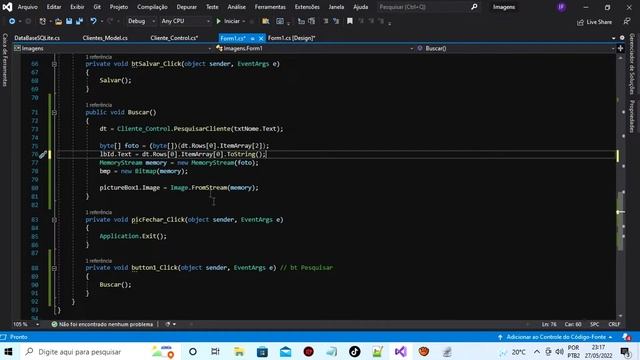This screenshot has width=640, height=360.
Task: Click the find in files toolbar icon
Action: click(x=266, y=21)
